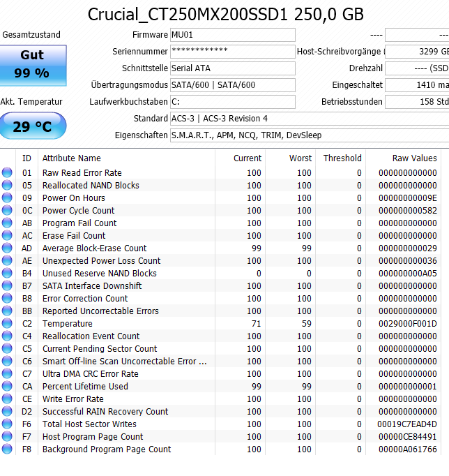Click the status orb for Background Program Page Count

coord(7,449)
